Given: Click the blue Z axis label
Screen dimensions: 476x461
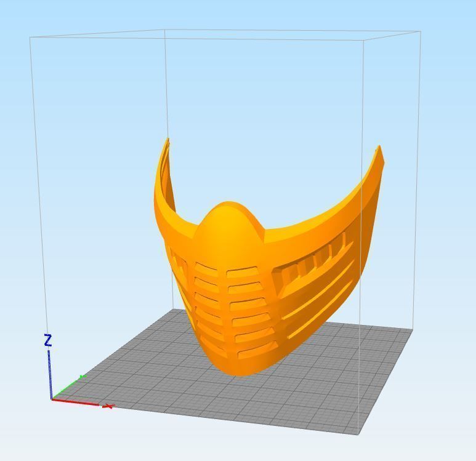Looking at the screenshot, I should tap(48, 340).
